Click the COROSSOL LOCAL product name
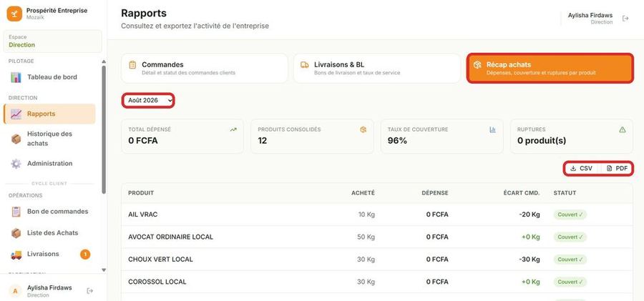The width and height of the screenshot is (644, 301). point(157,282)
